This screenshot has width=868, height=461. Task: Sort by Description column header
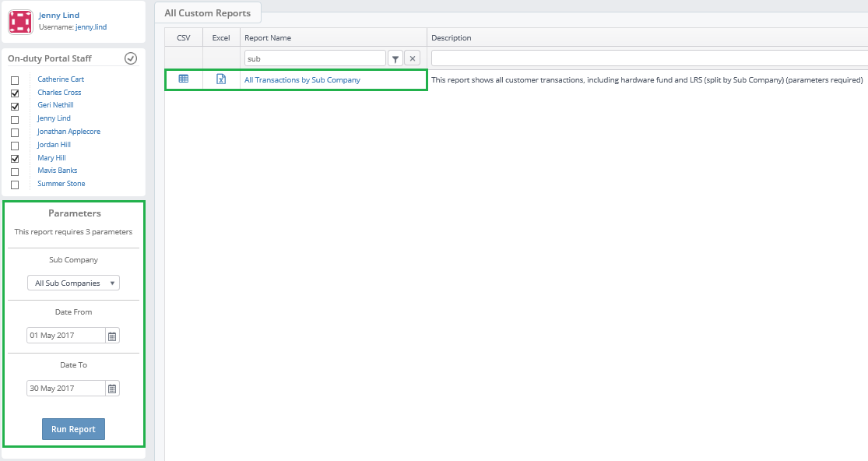(647, 37)
